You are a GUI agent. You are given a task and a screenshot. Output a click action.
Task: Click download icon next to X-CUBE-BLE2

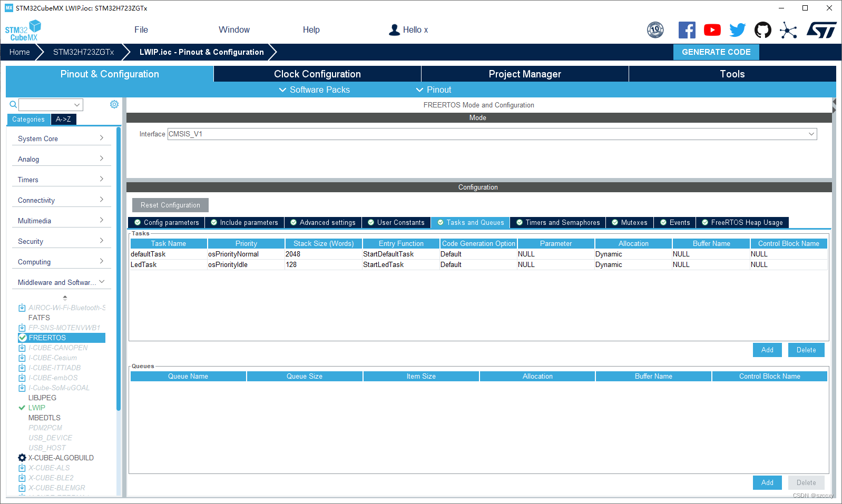click(22, 478)
